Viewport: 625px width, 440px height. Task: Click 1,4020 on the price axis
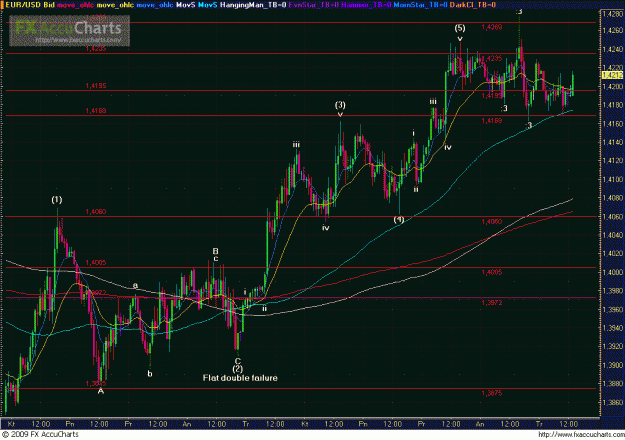[612, 253]
